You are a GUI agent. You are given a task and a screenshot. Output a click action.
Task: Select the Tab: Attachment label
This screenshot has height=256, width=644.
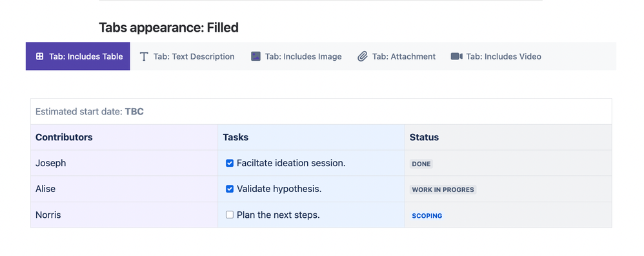[x=404, y=56]
